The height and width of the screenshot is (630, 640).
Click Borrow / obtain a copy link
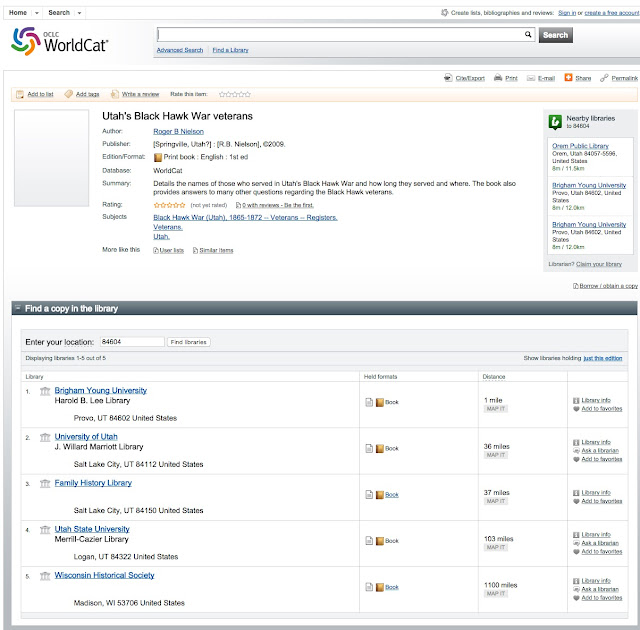608,286
